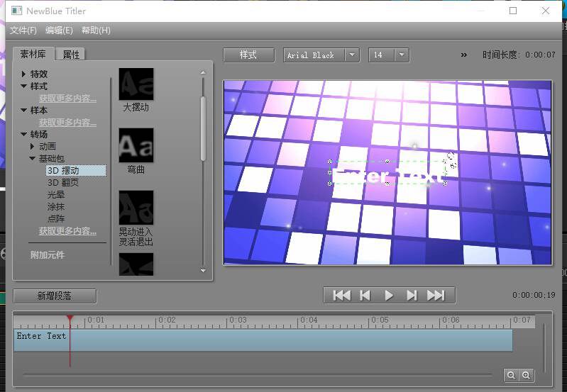Step back one frame

365,296
